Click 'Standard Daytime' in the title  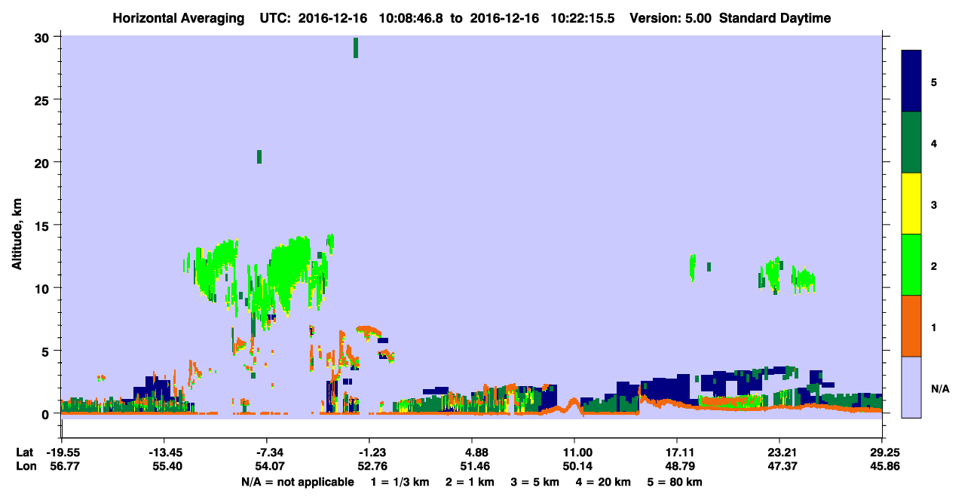point(775,18)
